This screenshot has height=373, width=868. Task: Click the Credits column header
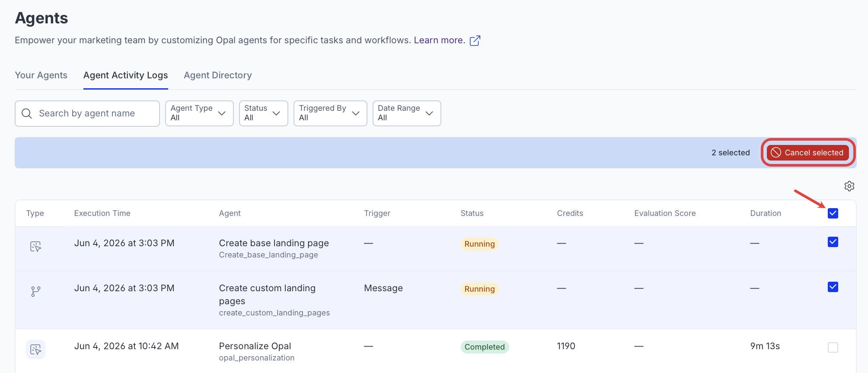(x=570, y=213)
